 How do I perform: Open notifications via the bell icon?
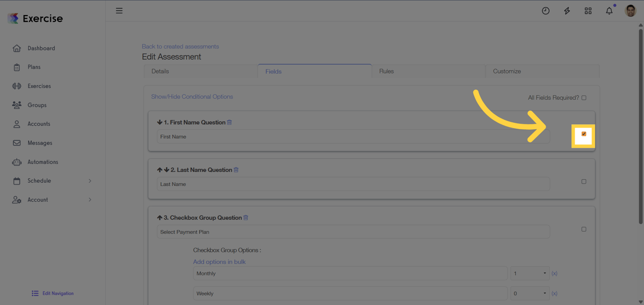pyautogui.click(x=609, y=10)
